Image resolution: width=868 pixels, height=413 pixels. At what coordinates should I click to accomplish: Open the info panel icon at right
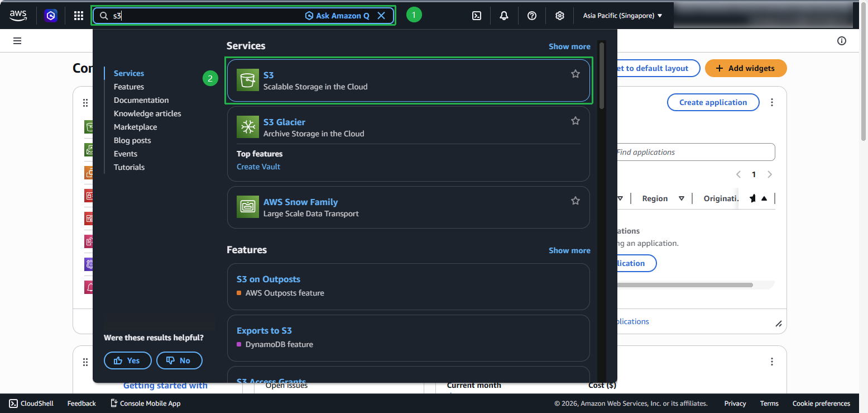pyautogui.click(x=842, y=41)
